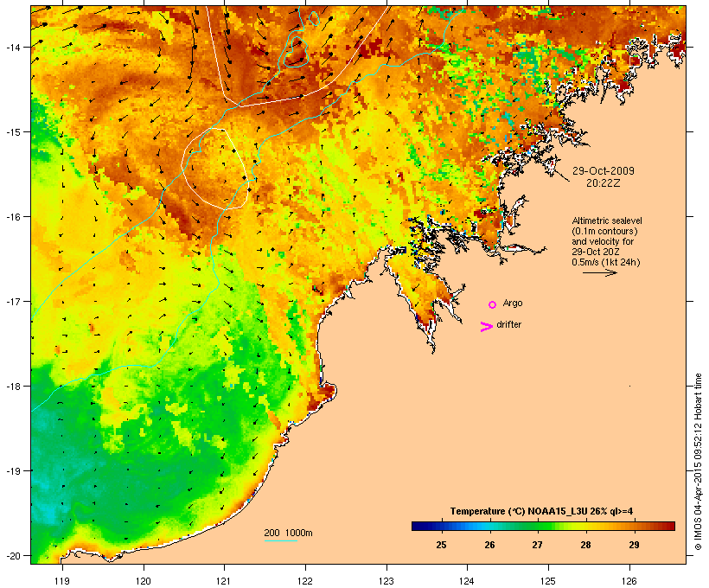Click the colorbar value 25
The width and height of the screenshot is (709, 588).
point(441,545)
